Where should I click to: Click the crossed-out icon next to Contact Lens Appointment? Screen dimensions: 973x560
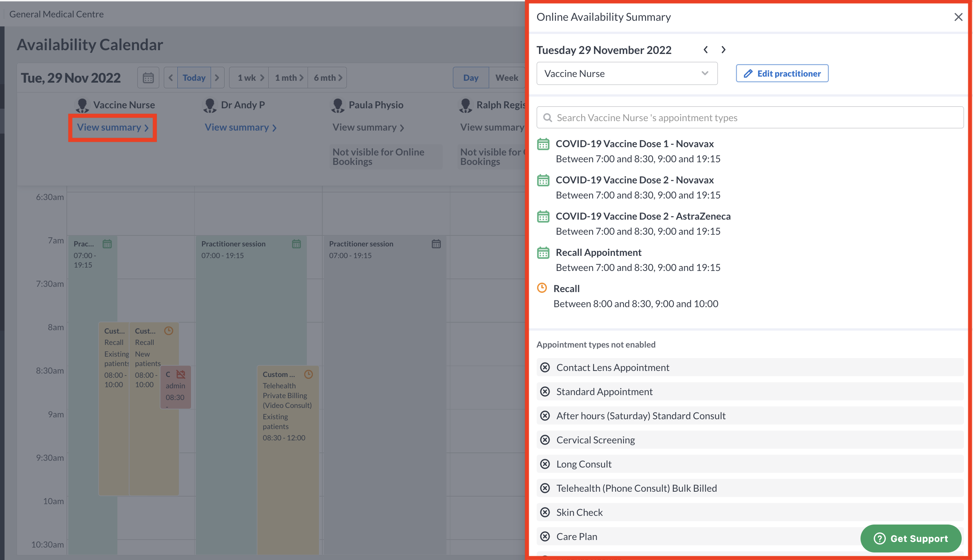point(545,367)
